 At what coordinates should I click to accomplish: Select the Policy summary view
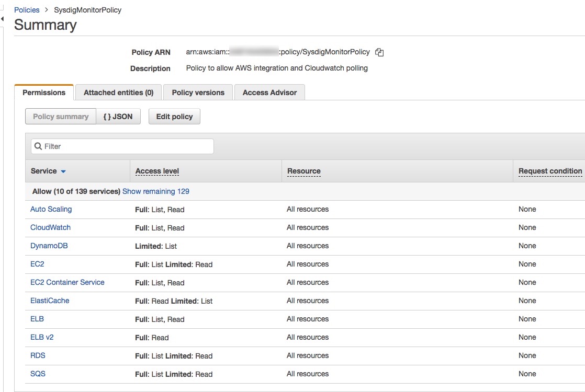[61, 116]
